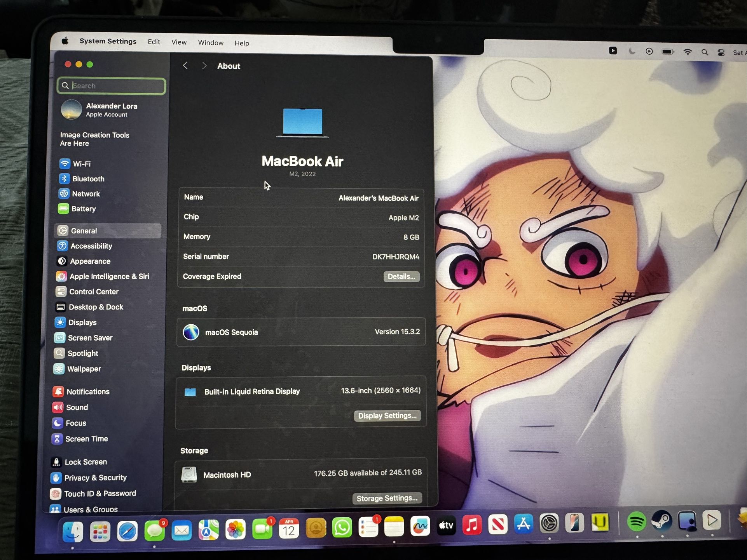The width and height of the screenshot is (747, 560).
Task: Open Privacy & Security settings
Action: (x=89, y=478)
